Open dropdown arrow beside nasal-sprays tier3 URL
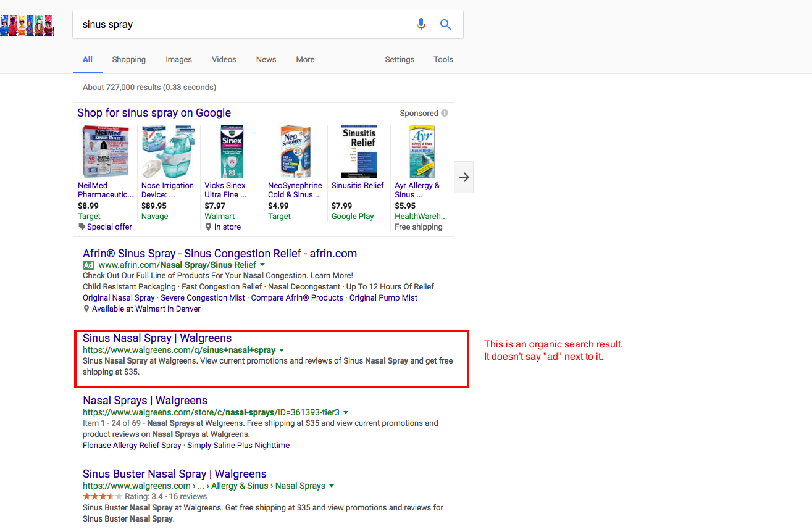The height and width of the screenshot is (532, 812). coord(346,412)
